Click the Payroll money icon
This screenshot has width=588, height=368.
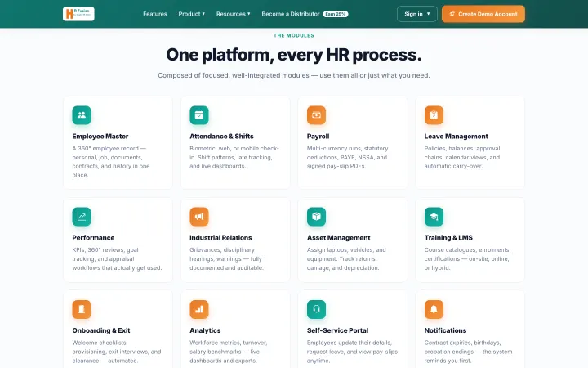pyautogui.click(x=317, y=115)
